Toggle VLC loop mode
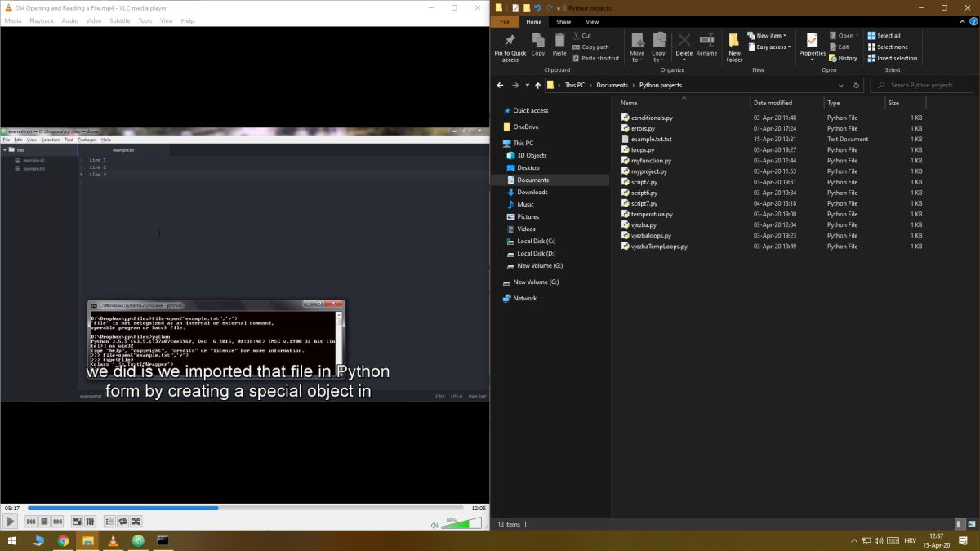This screenshot has width=980, height=551. [122, 521]
